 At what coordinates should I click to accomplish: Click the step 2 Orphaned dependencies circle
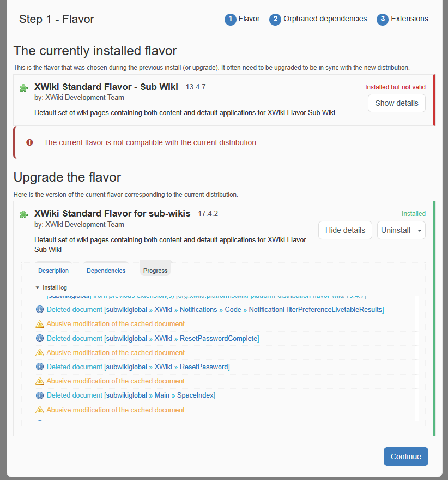click(x=275, y=19)
